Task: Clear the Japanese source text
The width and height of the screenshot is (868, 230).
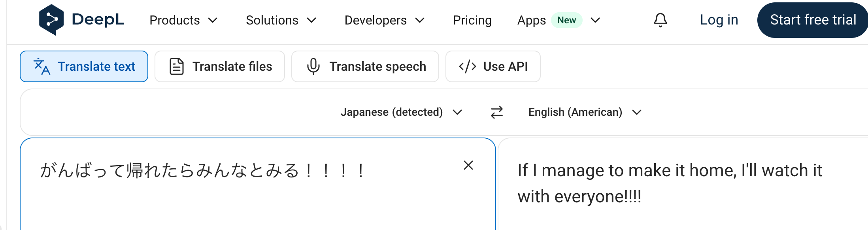Action: coord(468,165)
